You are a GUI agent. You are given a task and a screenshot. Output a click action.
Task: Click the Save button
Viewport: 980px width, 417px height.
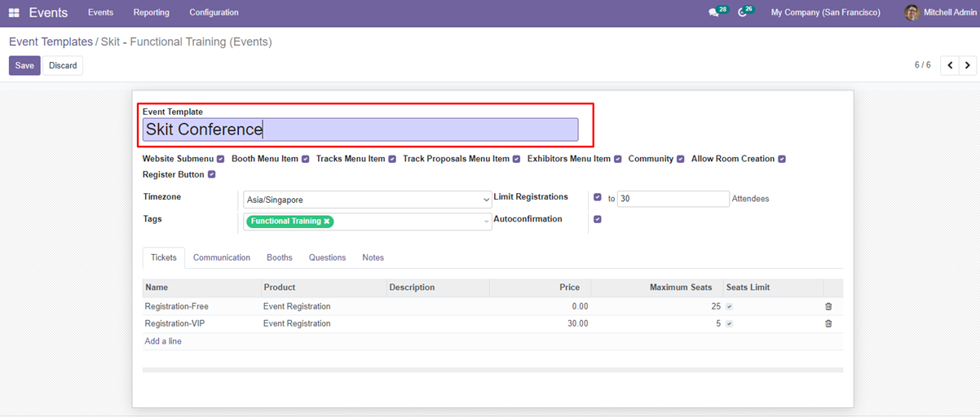coord(24,66)
